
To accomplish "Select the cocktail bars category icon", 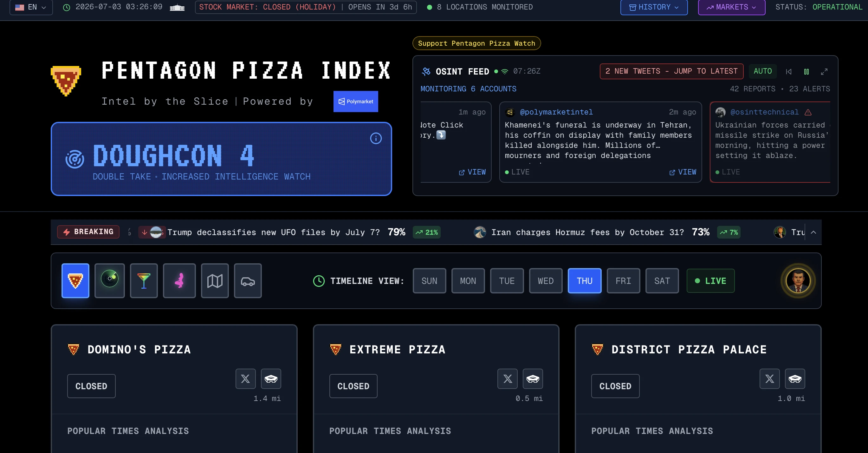I will coord(144,280).
